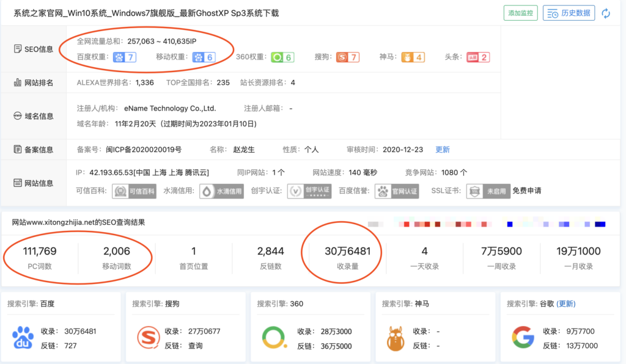The image size is (626, 364).
Task: Click Google 反链 value 13万7000
Action: click(x=582, y=346)
